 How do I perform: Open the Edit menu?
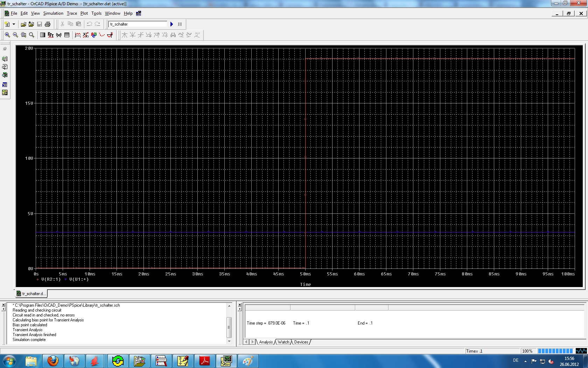click(24, 13)
